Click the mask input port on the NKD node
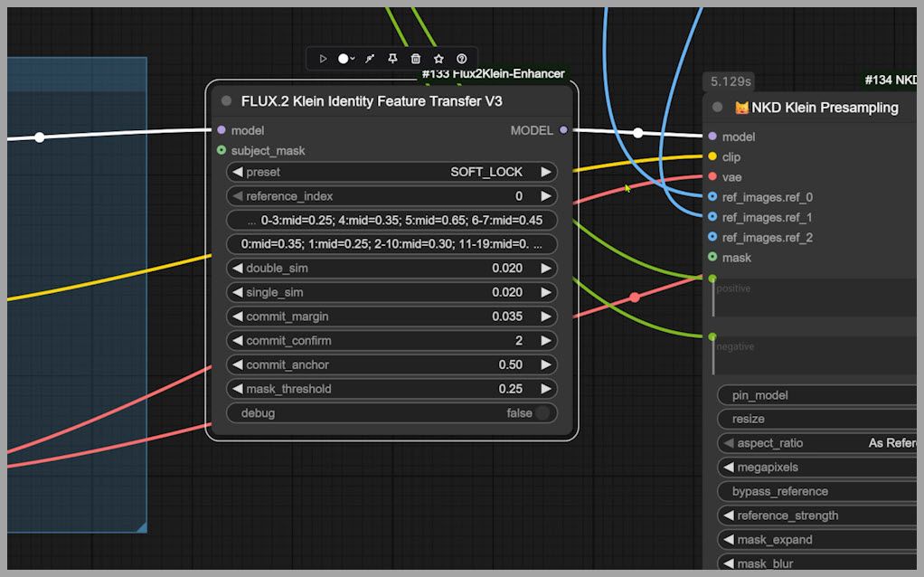924x577 pixels. pos(712,257)
